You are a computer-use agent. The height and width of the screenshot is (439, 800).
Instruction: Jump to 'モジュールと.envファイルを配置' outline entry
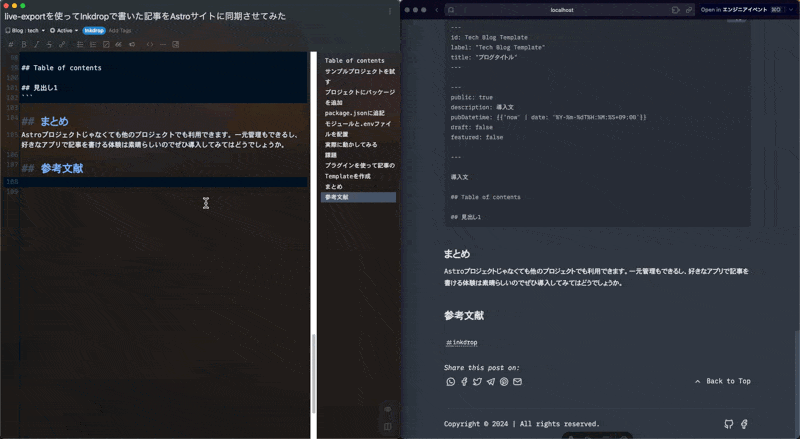pyautogui.click(x=358, y=129)
